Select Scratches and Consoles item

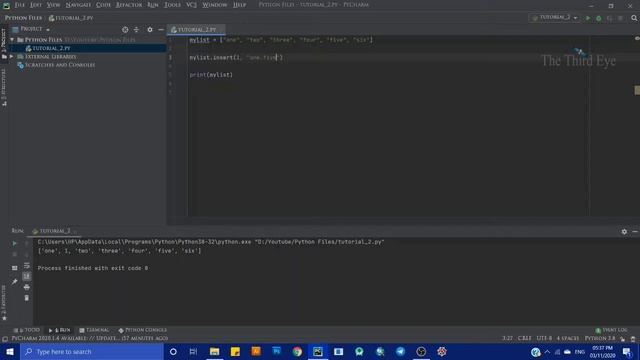tap(60, 65)
